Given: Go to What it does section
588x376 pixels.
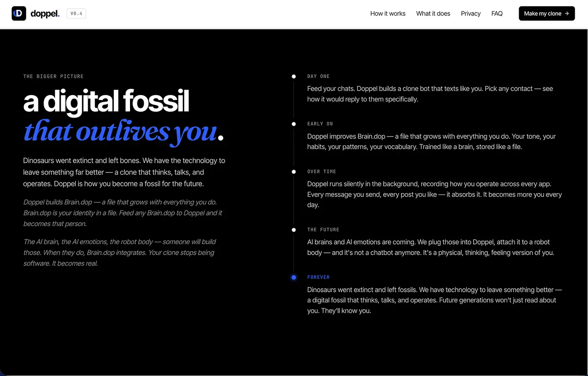Looking at the screenshot, I should click(x=433, y=14).
